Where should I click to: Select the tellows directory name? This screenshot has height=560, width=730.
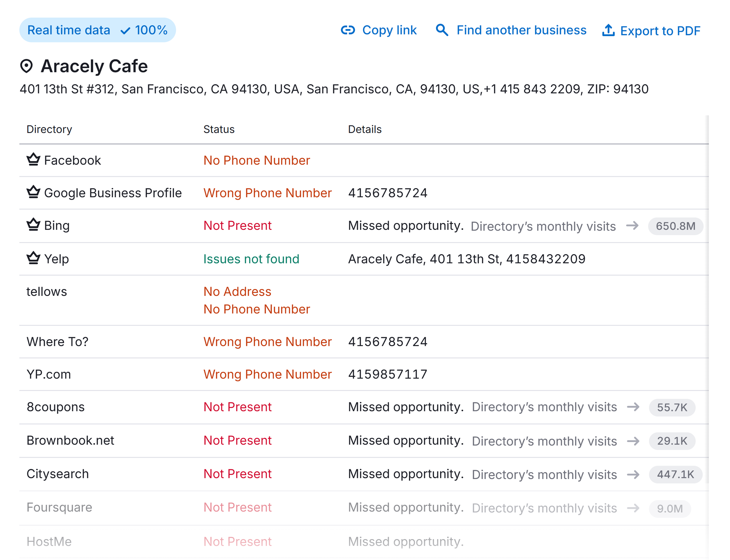tap(47, 292)
